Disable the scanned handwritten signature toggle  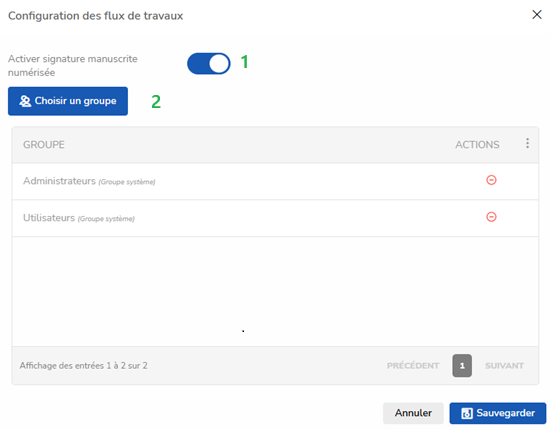tap(209, 63)
